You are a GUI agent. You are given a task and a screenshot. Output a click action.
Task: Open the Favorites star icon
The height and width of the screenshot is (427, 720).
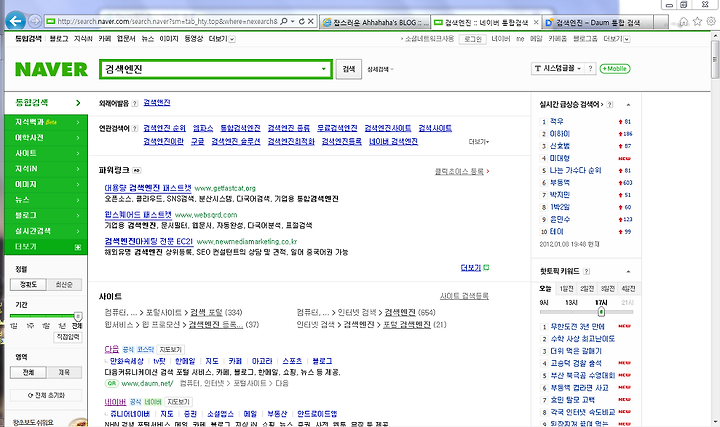[x=698, y=21]
